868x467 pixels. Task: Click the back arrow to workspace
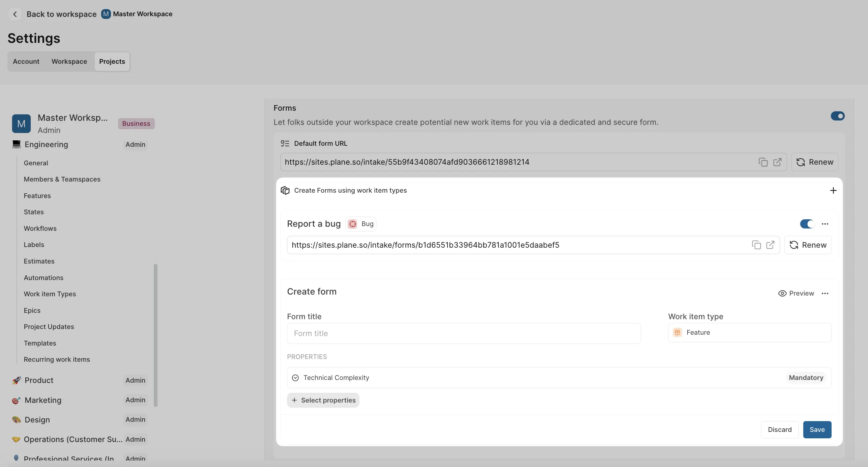(15, 14)
